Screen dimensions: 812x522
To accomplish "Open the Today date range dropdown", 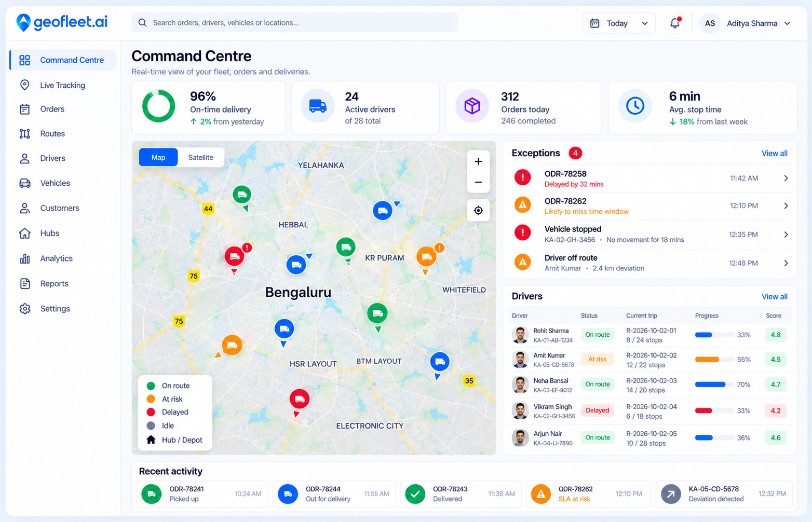I will (619, 23).
